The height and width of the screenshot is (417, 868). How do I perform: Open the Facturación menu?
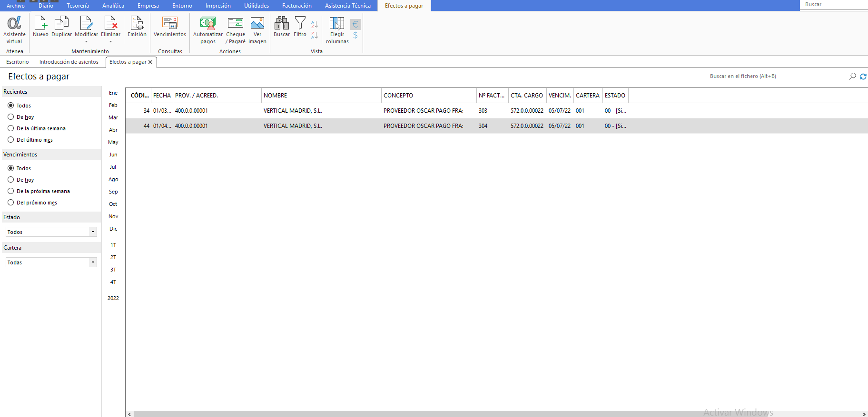click(x=297, y=6)
